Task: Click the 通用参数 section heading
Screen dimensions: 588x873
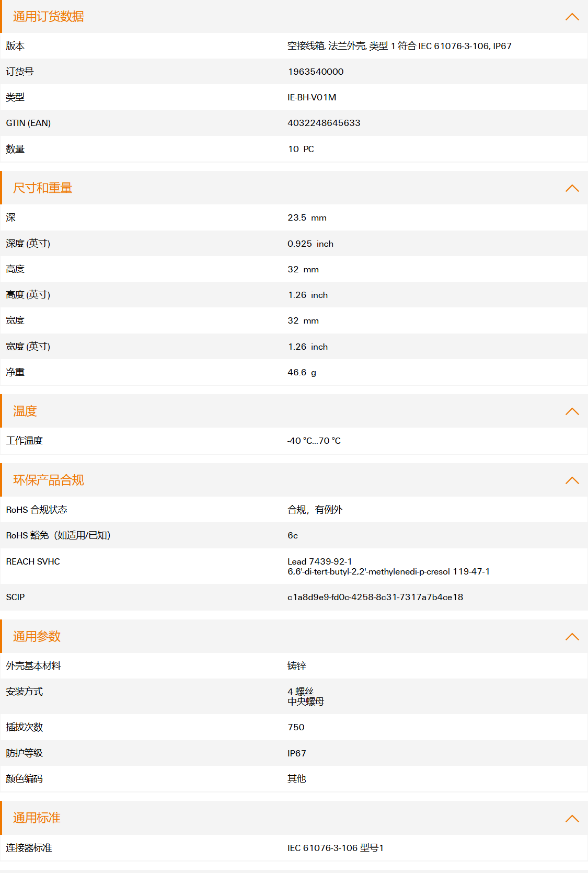Action: coord(37,637)
